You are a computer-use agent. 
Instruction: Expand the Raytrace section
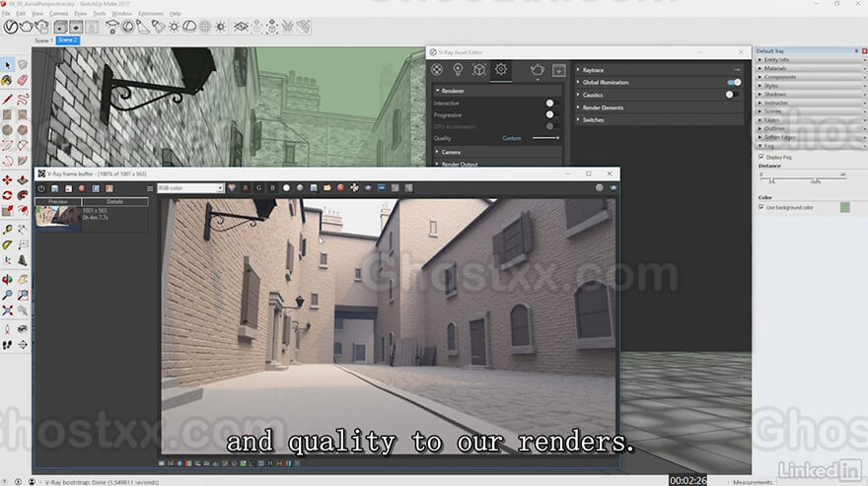[659, 70]
